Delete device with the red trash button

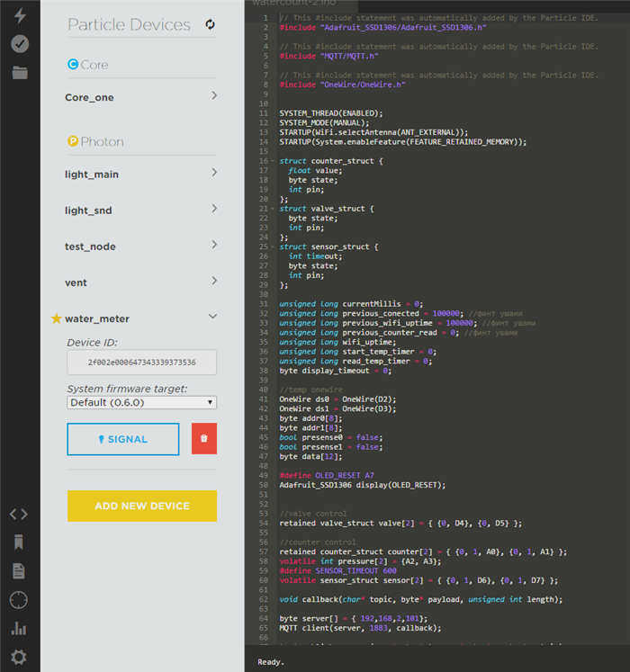click(x=204, y=438)
